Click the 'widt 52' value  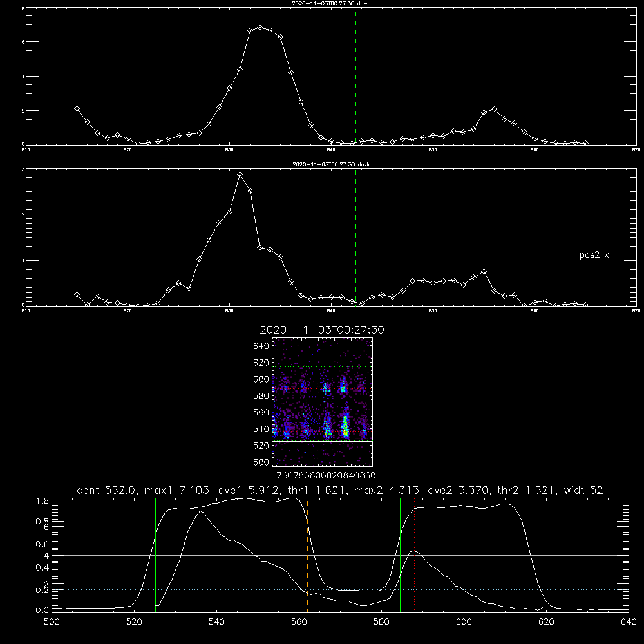[583, 490]
